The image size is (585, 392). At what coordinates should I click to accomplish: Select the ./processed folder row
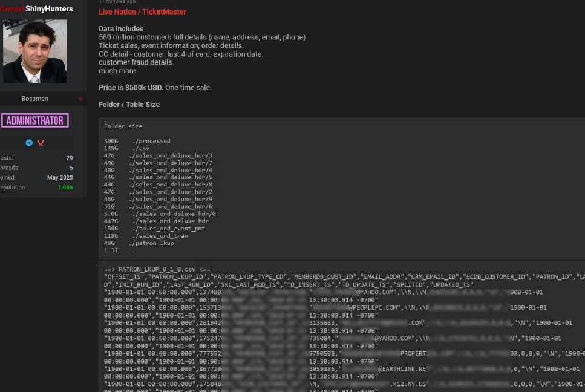point(137,141)
